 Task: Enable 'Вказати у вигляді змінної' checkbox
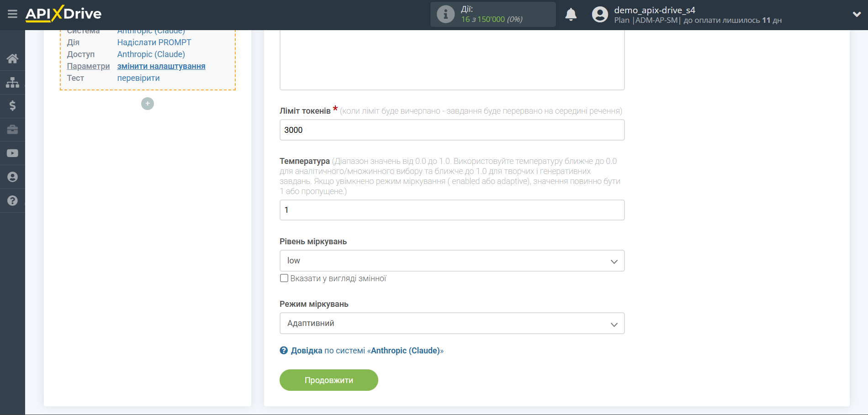coord(284,278)
